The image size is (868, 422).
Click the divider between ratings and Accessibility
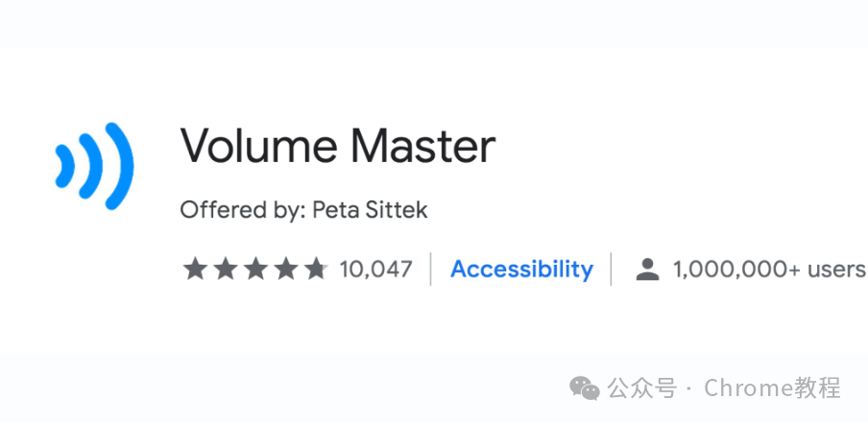[x=431, y=270]
